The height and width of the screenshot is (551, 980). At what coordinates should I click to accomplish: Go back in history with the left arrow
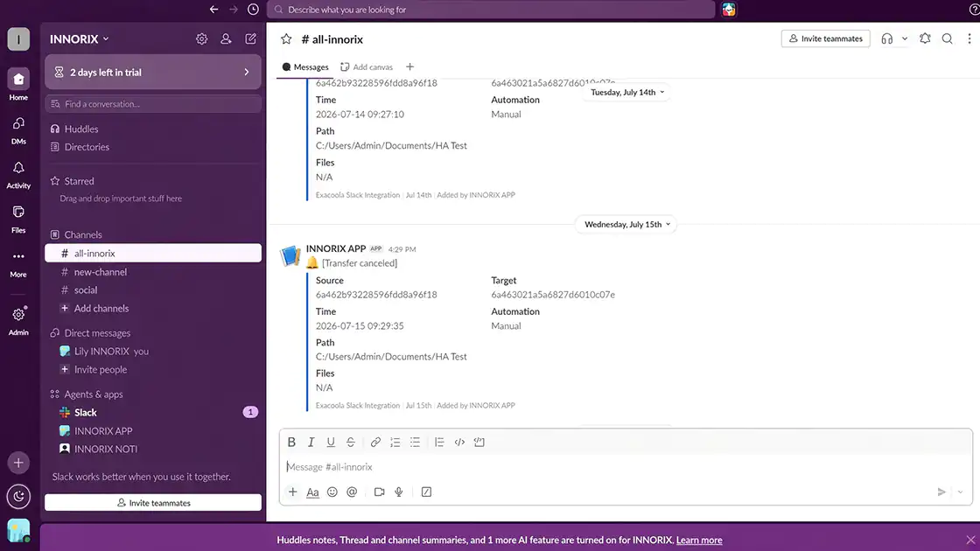(x=213, y=10)
